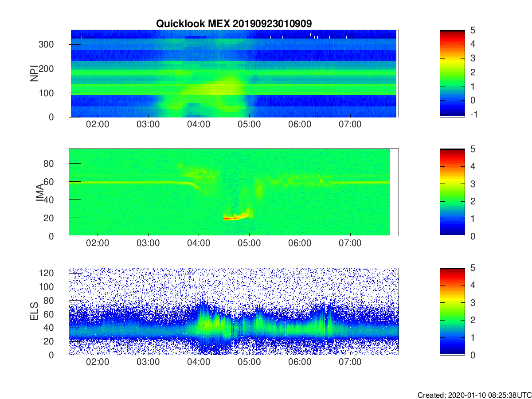Click the 02:00 tick under NPI plot
Viewport: 532px width, 399px height.
click(98, 125)
